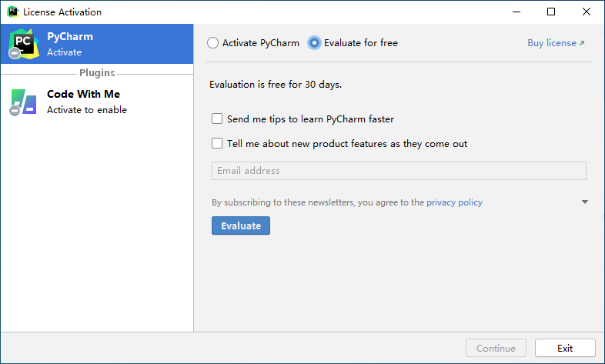Enable Send me tips to learn PyCharm faster

pos(217,119)
